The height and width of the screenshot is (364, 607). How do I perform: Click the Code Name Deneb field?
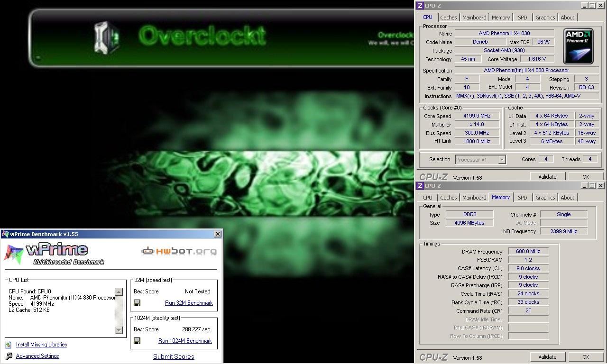480,42
